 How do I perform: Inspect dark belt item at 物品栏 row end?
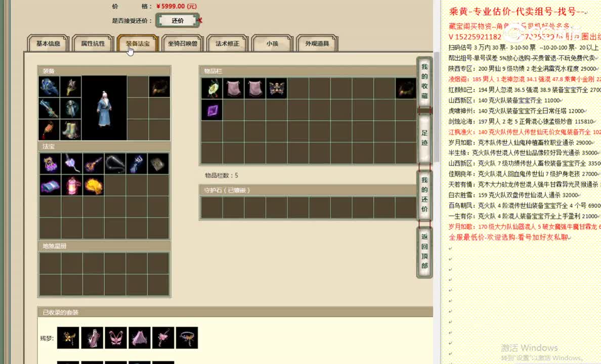pyautogui.click(x=406, y=88)
